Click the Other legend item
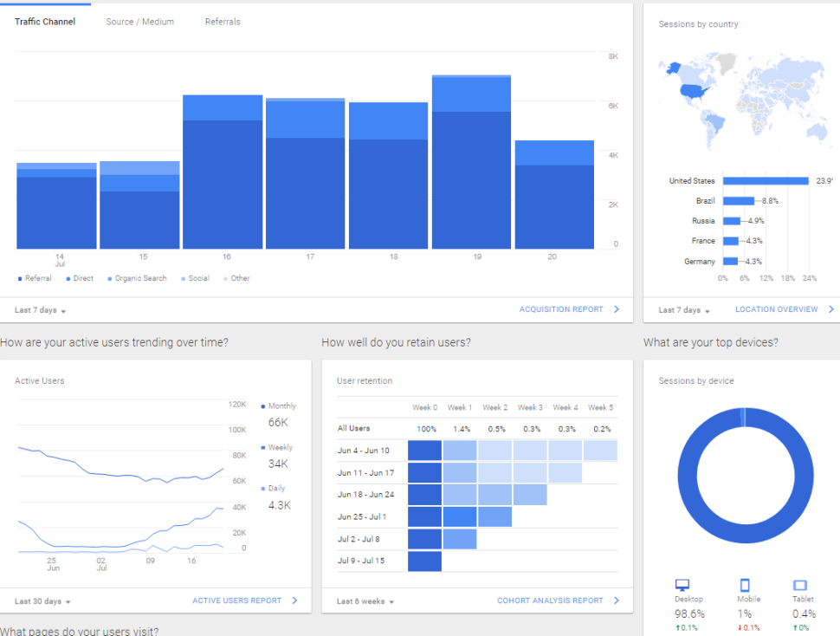 236,279
